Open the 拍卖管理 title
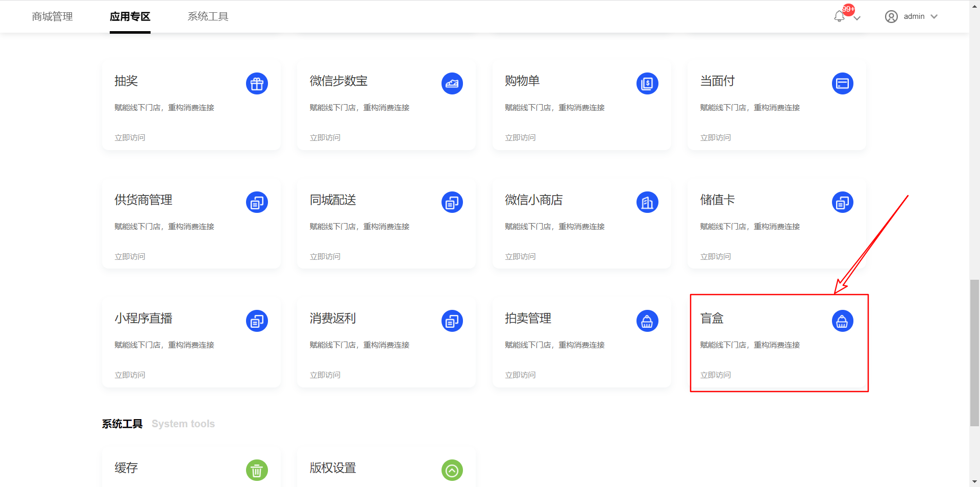Viewport: 980px width, 487px height. (528, 318)
